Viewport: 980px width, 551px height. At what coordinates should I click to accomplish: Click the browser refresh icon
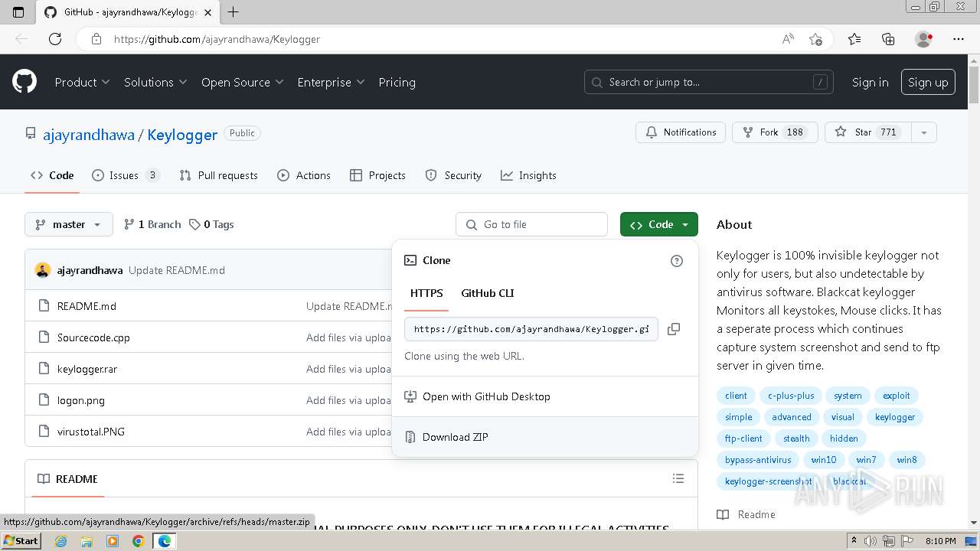click(55, 39)
